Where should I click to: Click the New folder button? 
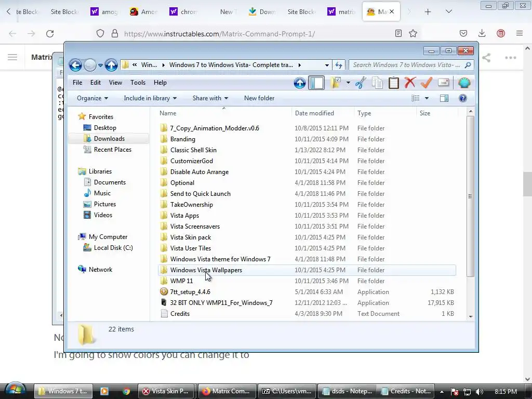(259, 98)
